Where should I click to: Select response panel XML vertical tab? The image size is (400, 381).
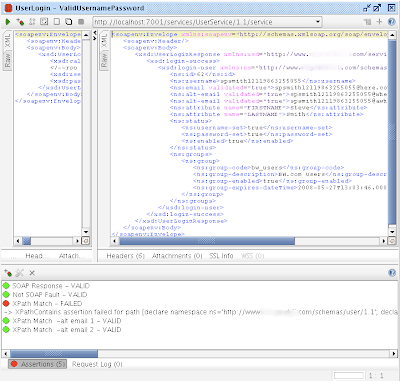pos(104,41)
